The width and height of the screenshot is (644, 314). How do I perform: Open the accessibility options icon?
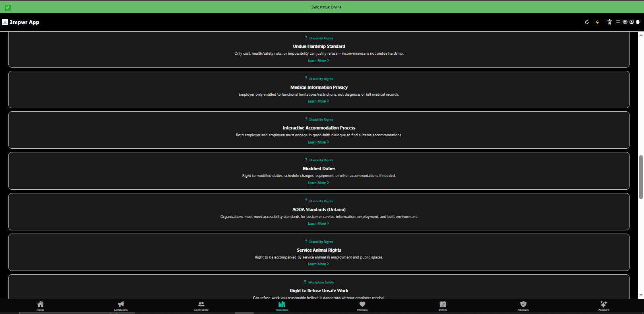tap(609, 22)
